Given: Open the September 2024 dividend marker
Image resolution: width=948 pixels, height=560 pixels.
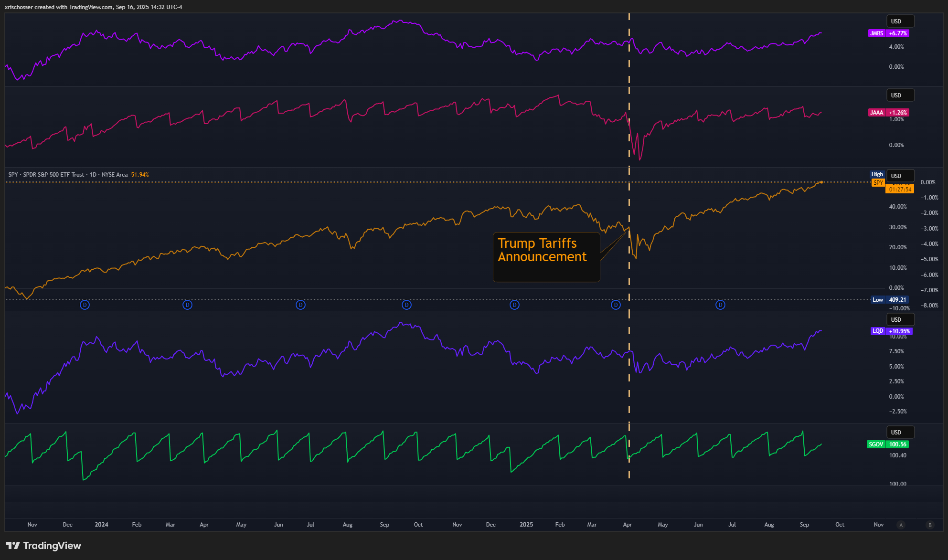Looking at the screenshot, I should click(x=406, y=305).
